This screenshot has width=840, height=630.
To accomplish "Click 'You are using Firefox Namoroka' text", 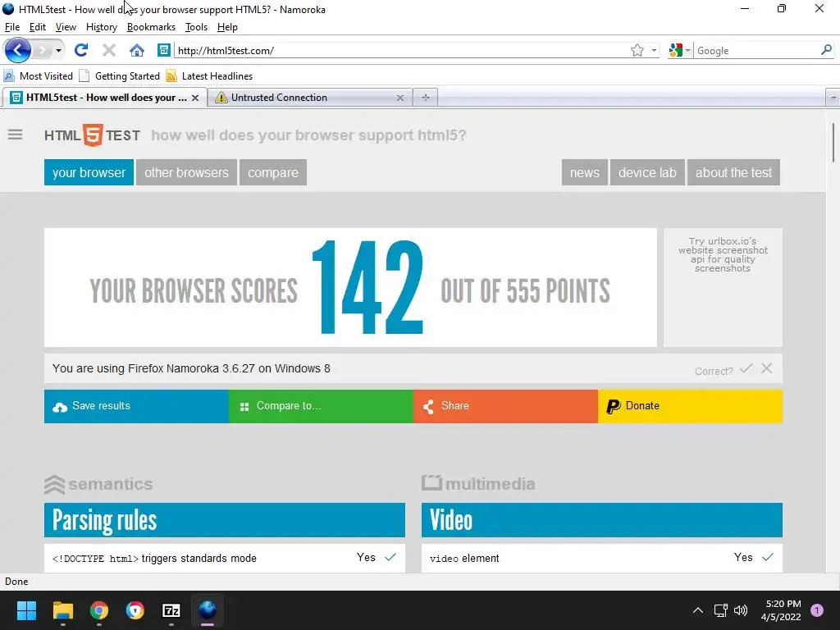I will pos(190,368).
